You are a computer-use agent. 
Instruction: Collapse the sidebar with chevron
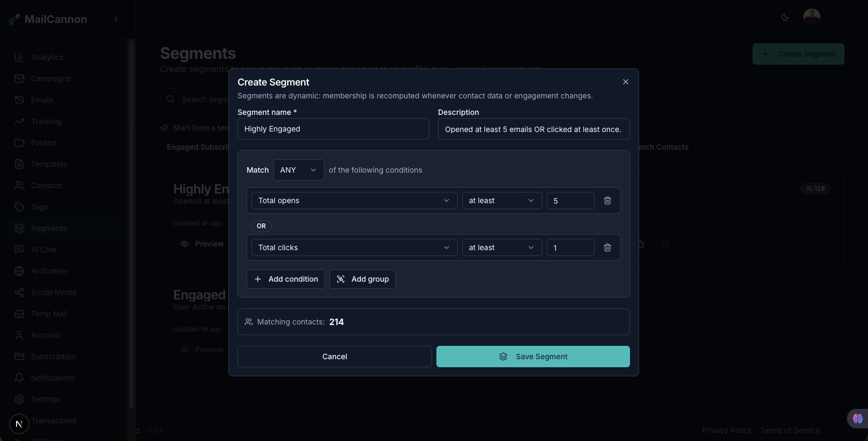[116, 19]
